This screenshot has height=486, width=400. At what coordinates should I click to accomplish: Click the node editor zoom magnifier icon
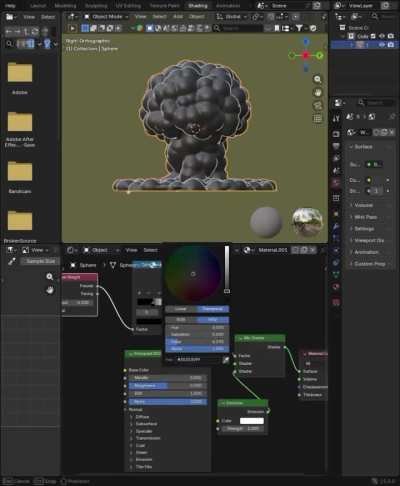(x=50, y=277)
